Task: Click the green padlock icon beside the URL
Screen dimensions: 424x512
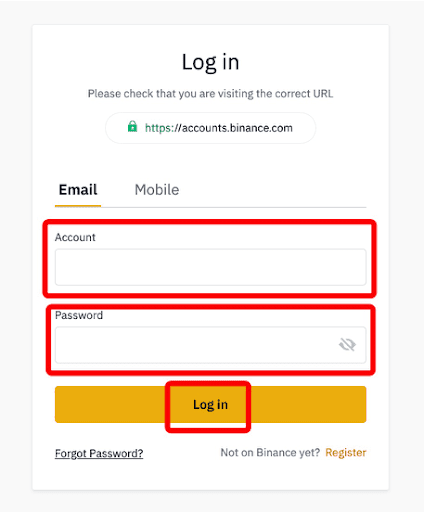Action: click(x=132, y=127)
